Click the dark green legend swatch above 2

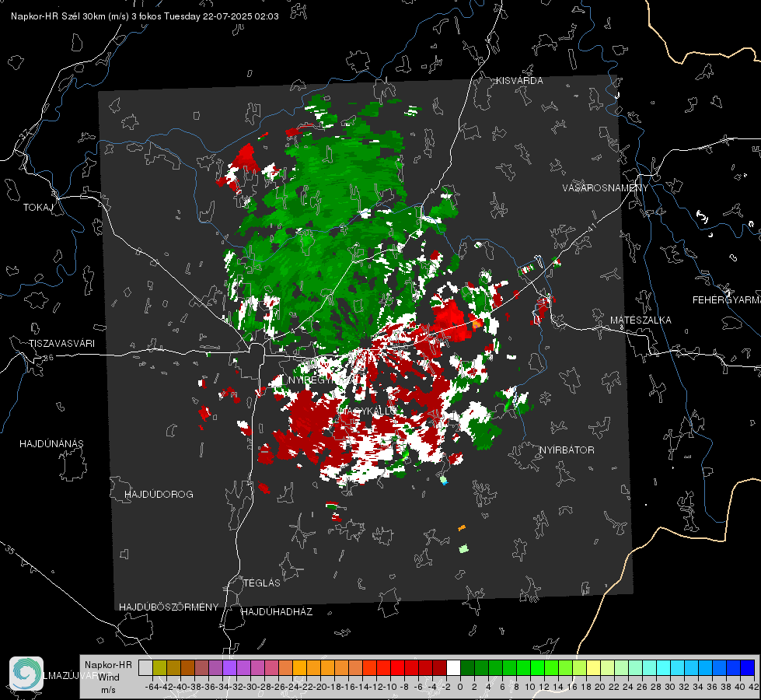[467, 667]
